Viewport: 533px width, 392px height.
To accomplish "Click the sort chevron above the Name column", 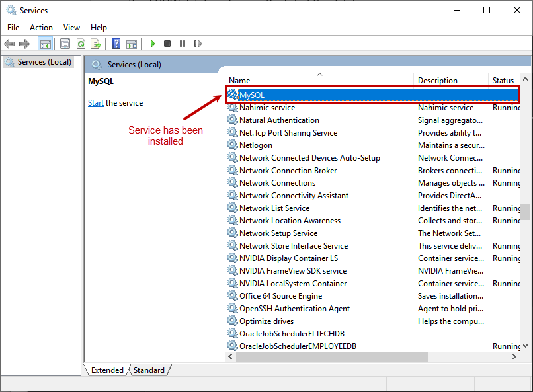I will click(319, 74).
